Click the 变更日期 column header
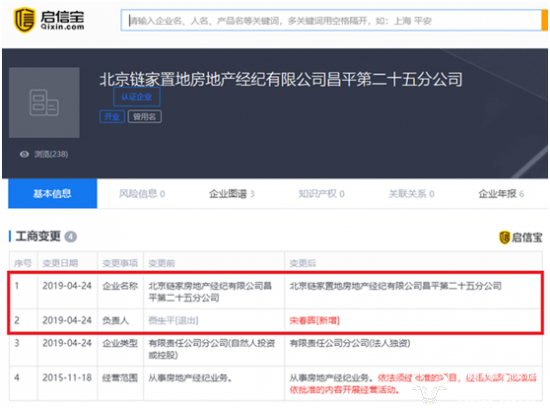The height and width of the screenshot is (408, 550). [60, 263]
